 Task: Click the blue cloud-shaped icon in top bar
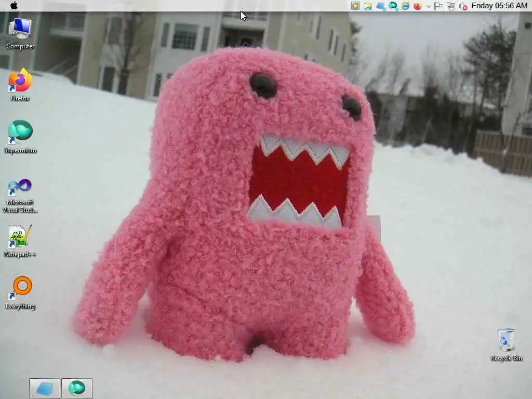(x=381, y=6)
